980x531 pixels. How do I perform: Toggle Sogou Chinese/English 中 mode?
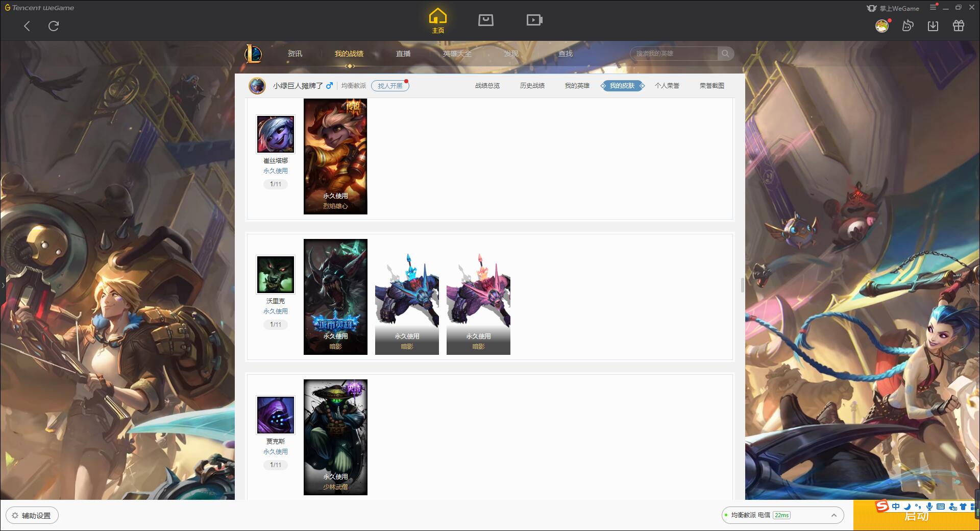(x=896, y=506)
